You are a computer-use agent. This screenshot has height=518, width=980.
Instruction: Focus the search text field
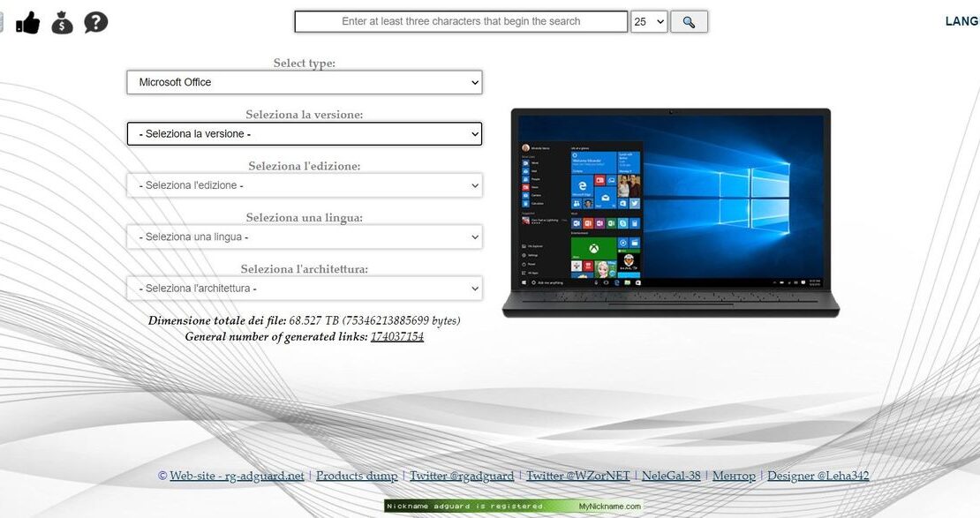click(x=461, y=21)
